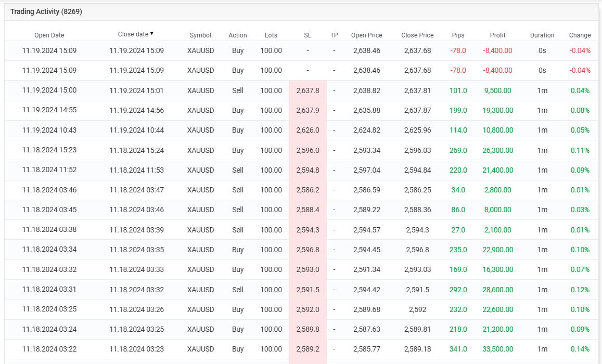Click the 33,500.00 profit value
The height and width of the screenshot is (364, 602).
coord(498,349)
